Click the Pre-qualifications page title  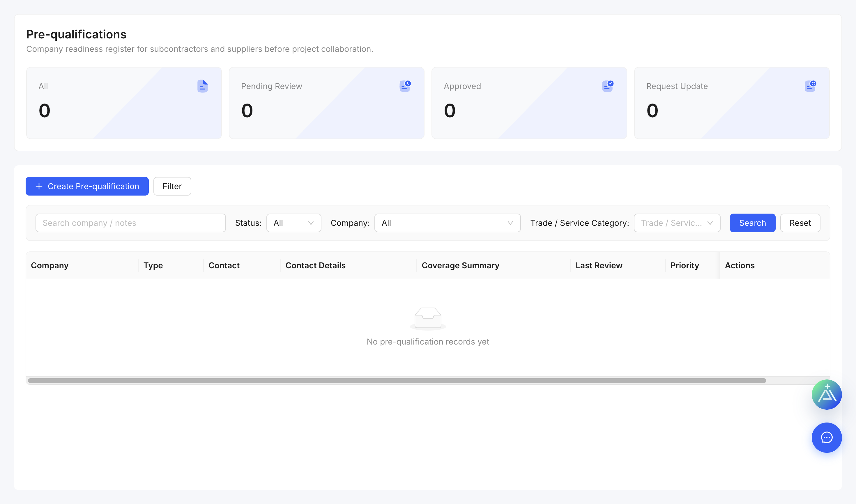76,34
